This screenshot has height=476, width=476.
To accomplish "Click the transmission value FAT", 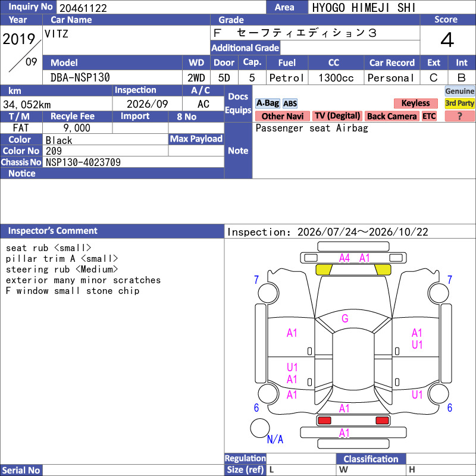I will [21, 128].
